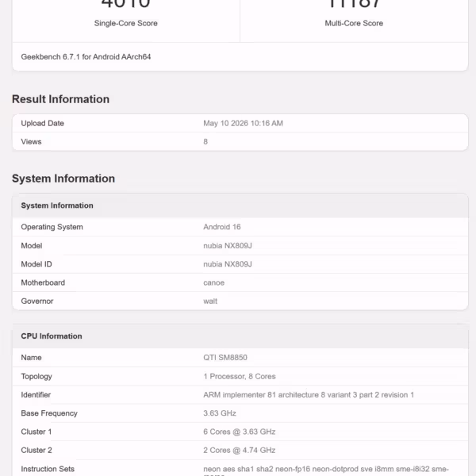Viewport: 476px width, 476px height.
Task: Click the Result Information heading
Action: pos(61,99)
